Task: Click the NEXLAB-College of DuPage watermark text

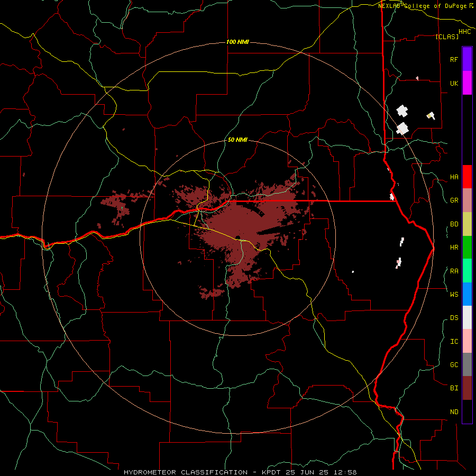Action: pyautogui.click(x=422, y=6)
